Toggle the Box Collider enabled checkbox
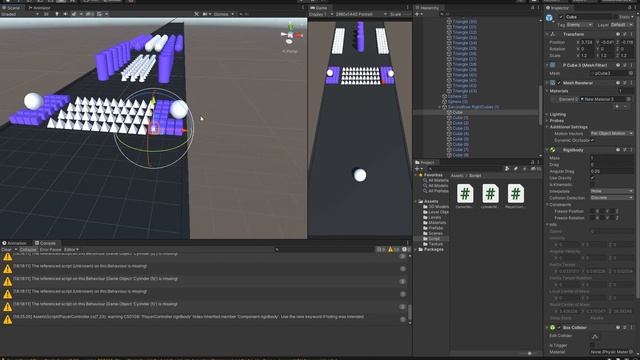 (x=559, y=328)
